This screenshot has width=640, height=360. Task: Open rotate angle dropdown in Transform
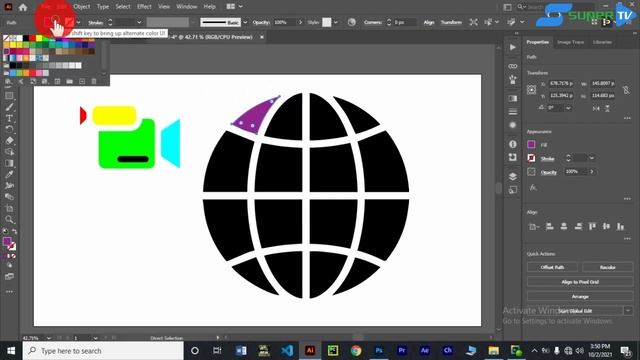568,108
